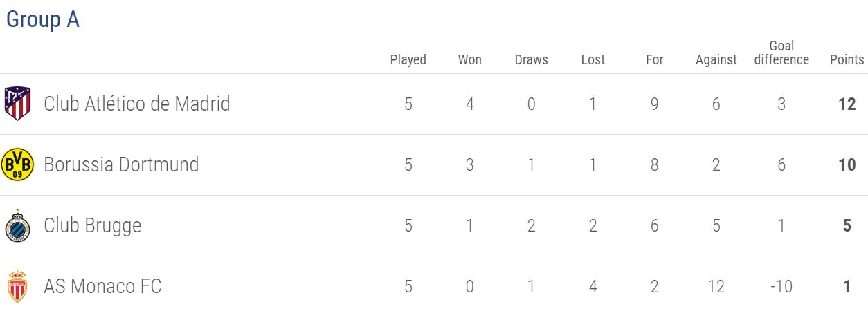Select the AS Monaco FC team name
This screenshot has width=868, height=311.
coord(102,286)
